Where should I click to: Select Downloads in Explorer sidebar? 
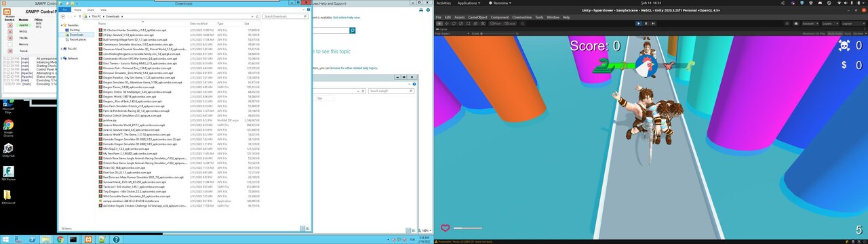click(x=77, y=35)
